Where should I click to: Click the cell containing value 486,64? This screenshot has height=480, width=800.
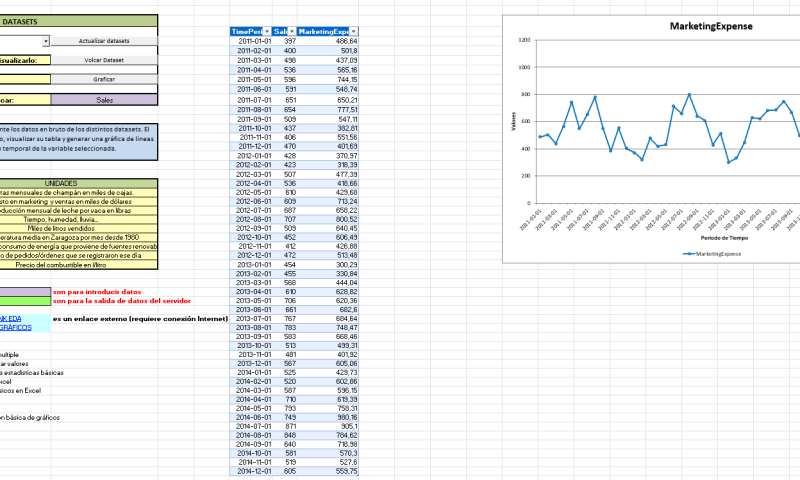347,41
